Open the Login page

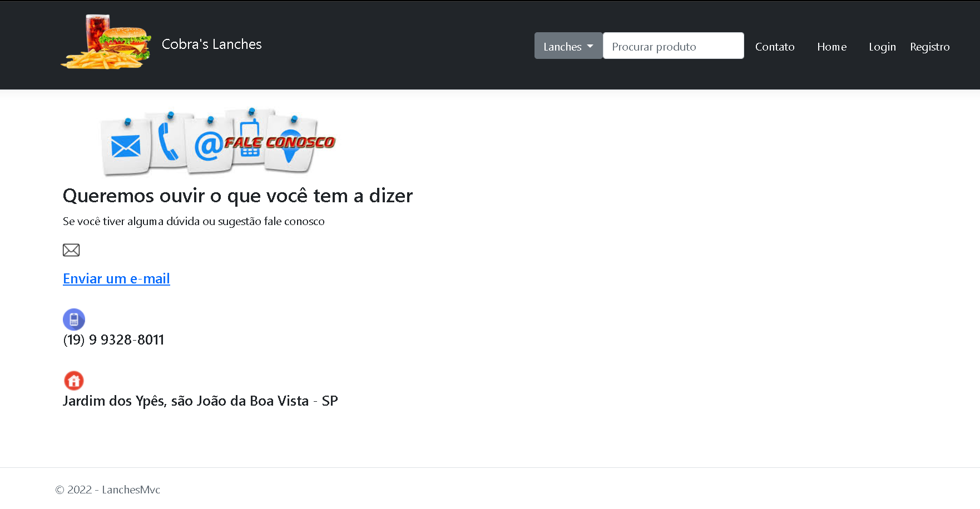point(882,47)
